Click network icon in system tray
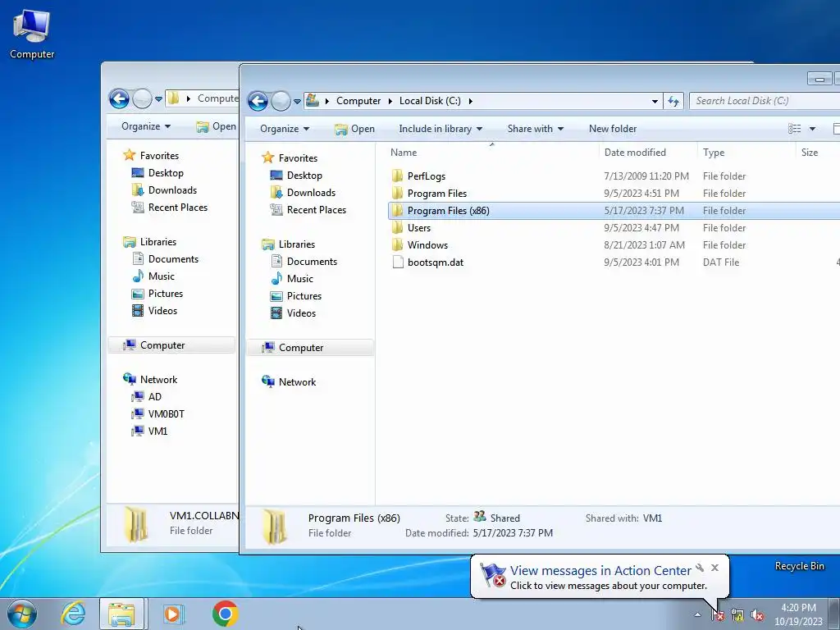Screen dimensions: 840x630 [737, 615]
